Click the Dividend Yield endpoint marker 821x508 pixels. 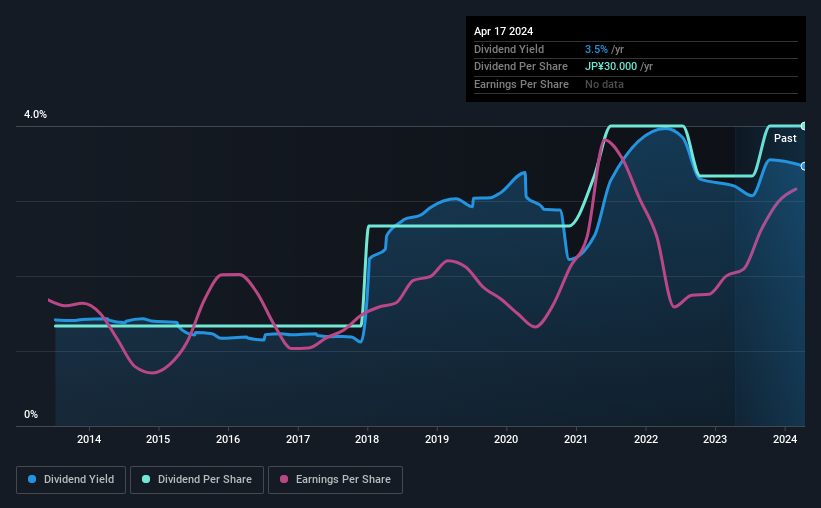pyautogui.click(x=803, y=166)
